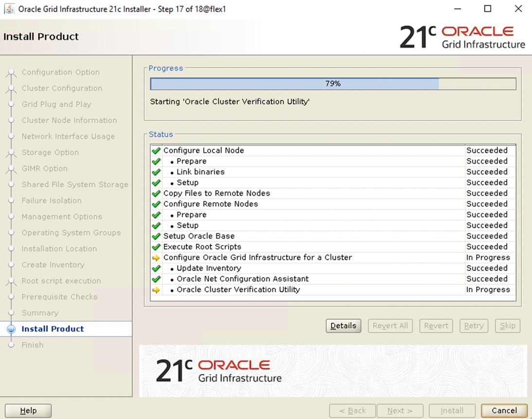Click 'Copy Files to Remote Nodes' row
This screenshot has height=419, width=532.
(333, 193)
